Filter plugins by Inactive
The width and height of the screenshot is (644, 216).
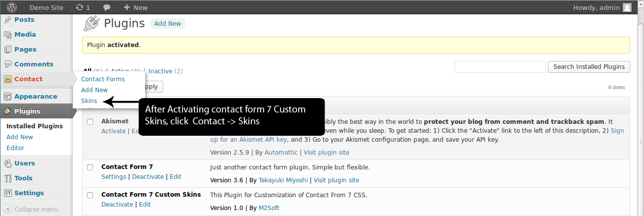pos(160,71)
